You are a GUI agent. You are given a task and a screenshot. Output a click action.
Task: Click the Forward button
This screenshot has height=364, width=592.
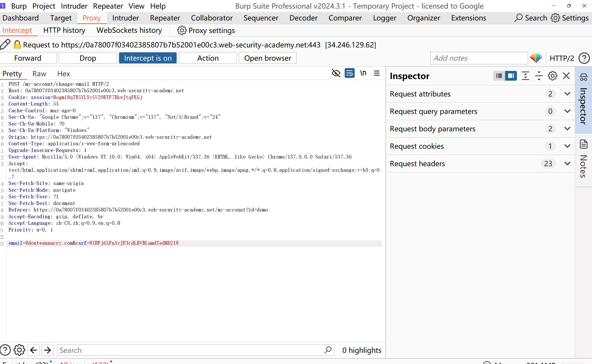tap(28, 58)
